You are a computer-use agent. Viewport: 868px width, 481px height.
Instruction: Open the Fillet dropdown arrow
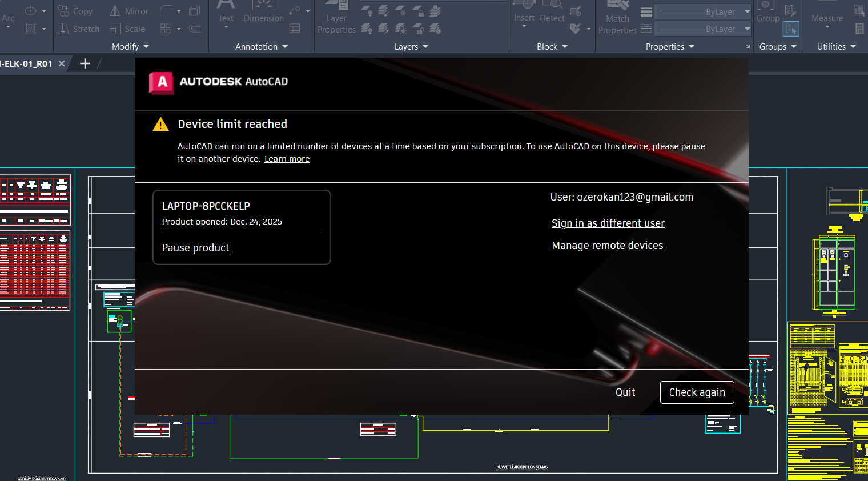coord(179,11)
